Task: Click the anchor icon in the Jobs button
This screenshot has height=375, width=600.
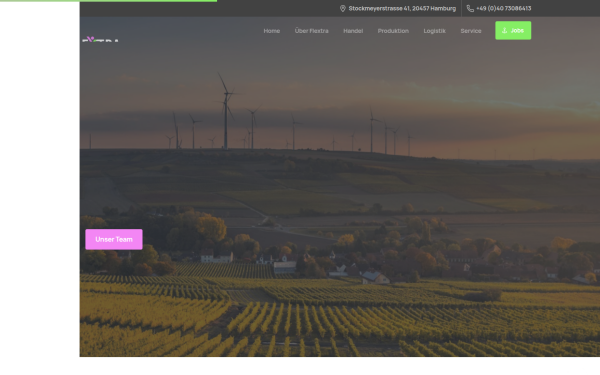Action: coord(504,31)
